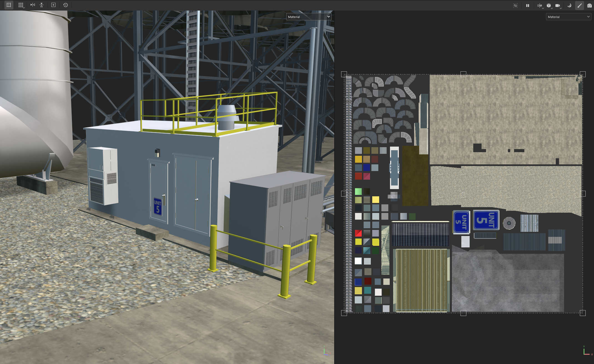Flip the selection vertically
Image resolution: width=594 pixels, height=364 pixels.
pos(41,5)
